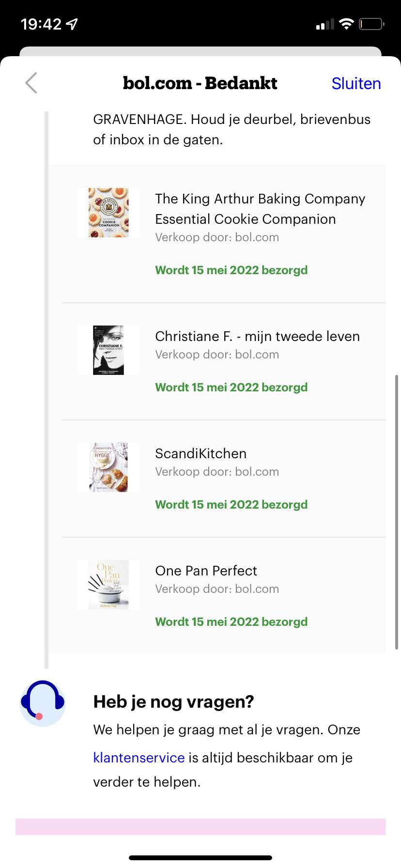Tap the customer service headset icon

(x=43, y=703)
